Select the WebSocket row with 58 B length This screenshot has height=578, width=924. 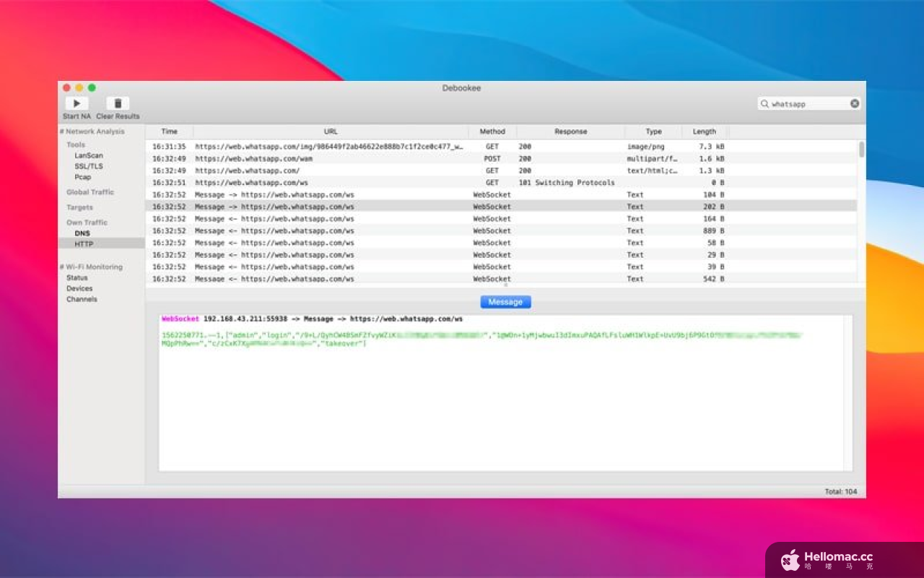coord(502,243)
